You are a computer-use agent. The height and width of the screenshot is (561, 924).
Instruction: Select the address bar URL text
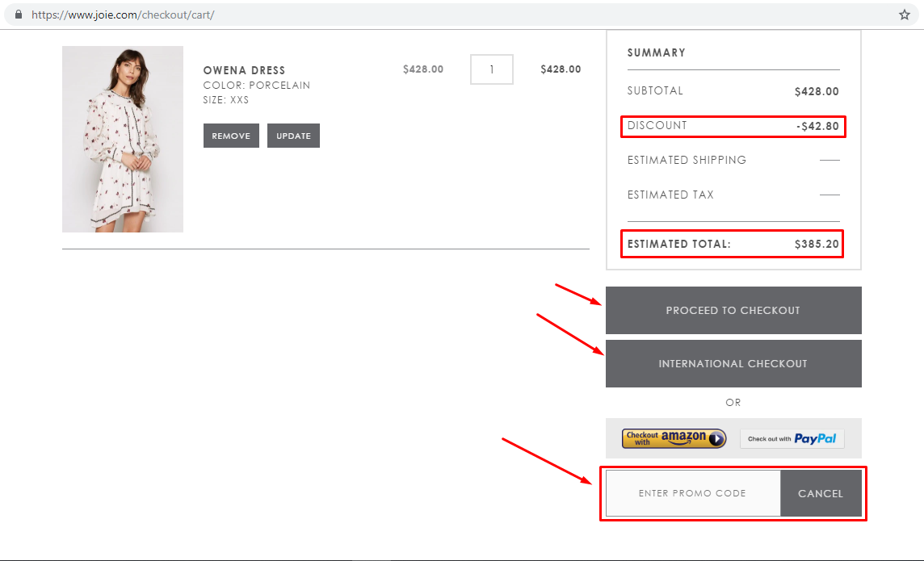[123, 15]
